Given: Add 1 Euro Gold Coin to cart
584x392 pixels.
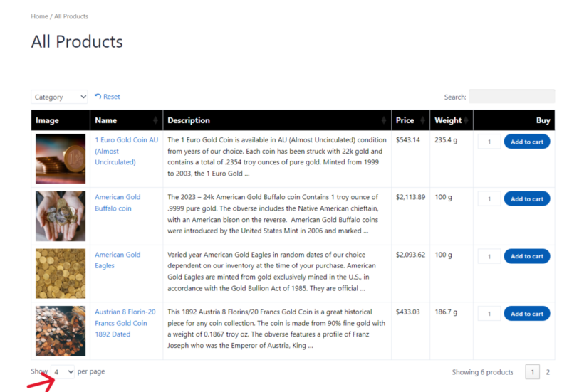Looking at the screenshot, I should pos(526,142).
